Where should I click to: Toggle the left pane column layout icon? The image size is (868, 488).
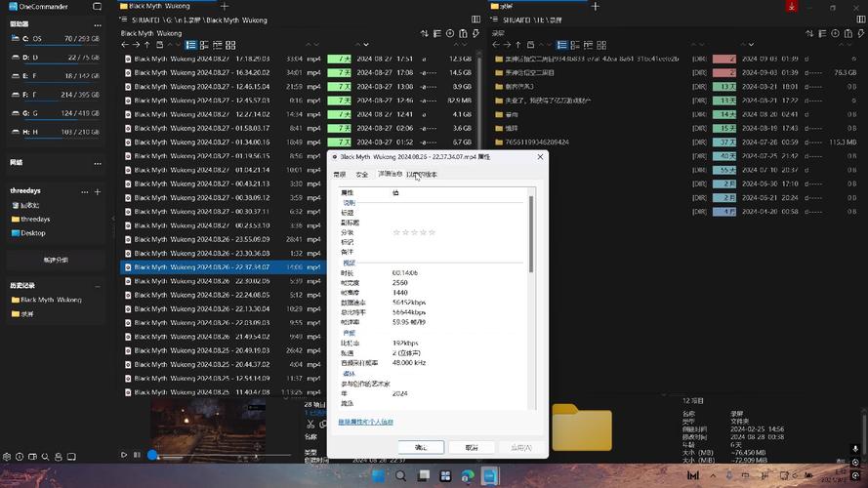475,20
